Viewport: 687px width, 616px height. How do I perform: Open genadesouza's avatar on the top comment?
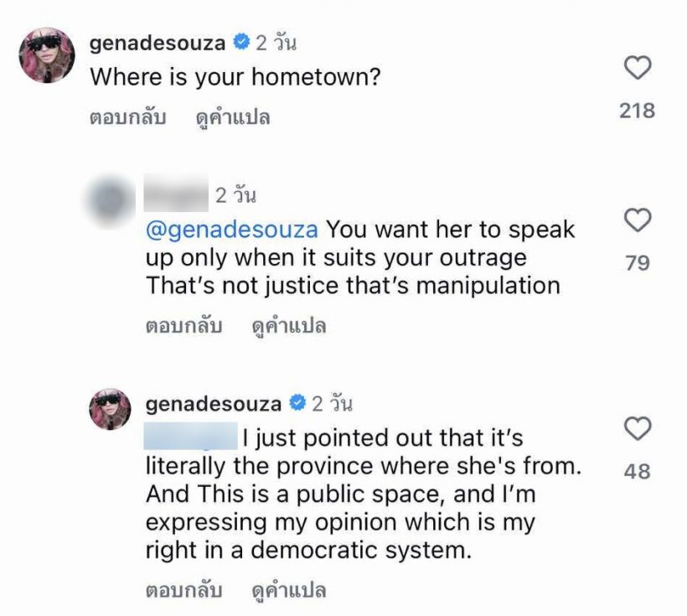click(x=47, y=55)
